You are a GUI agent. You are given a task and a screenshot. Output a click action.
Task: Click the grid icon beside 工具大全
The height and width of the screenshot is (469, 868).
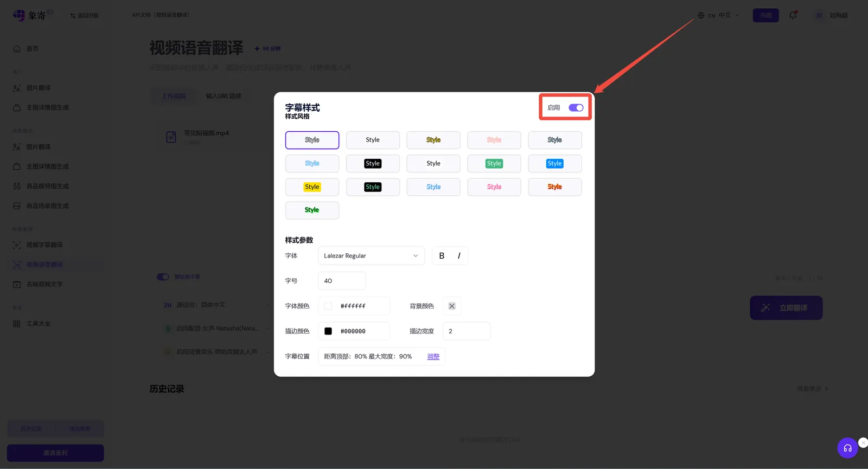tap(17, 324)
